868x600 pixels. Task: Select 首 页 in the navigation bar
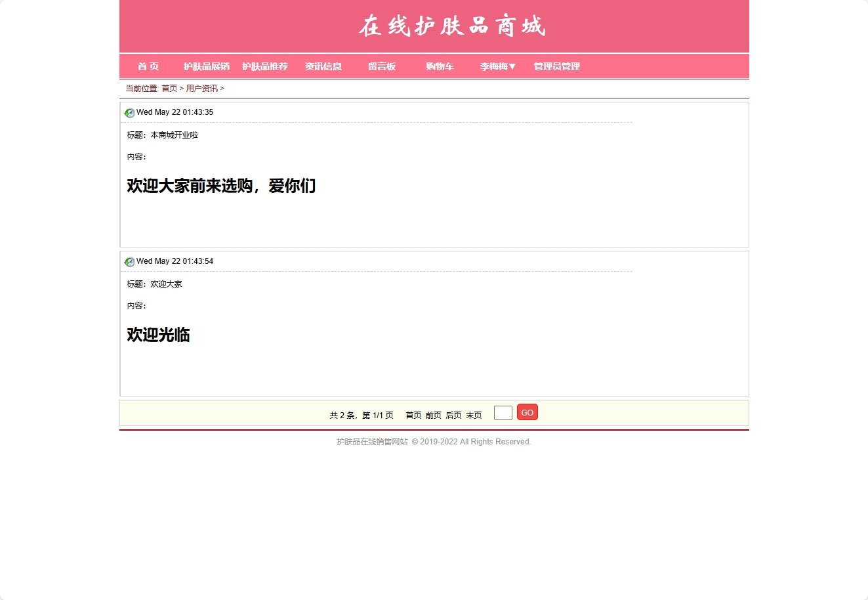[148, 66]
